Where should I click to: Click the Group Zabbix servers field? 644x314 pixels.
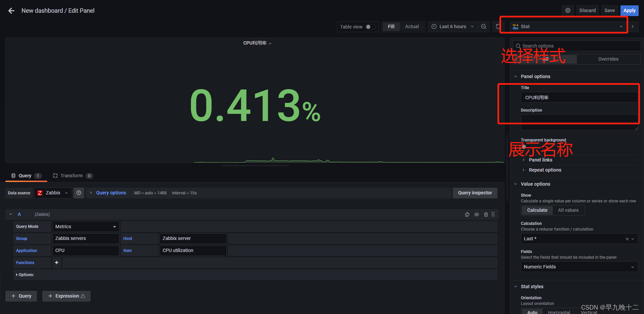coord(86,238)
